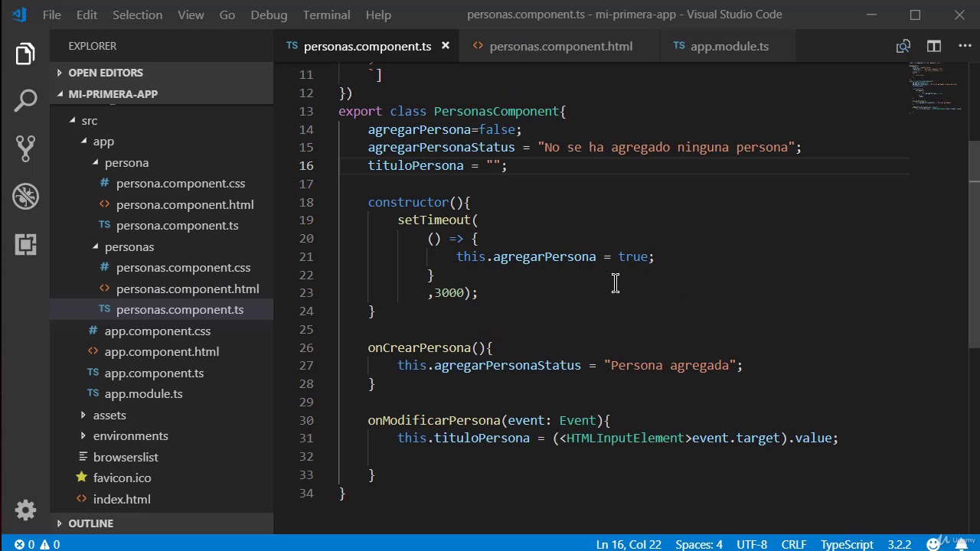Open the Debug view in the activity bar
This screenshot has height=551, width=980.
point(25,196)
